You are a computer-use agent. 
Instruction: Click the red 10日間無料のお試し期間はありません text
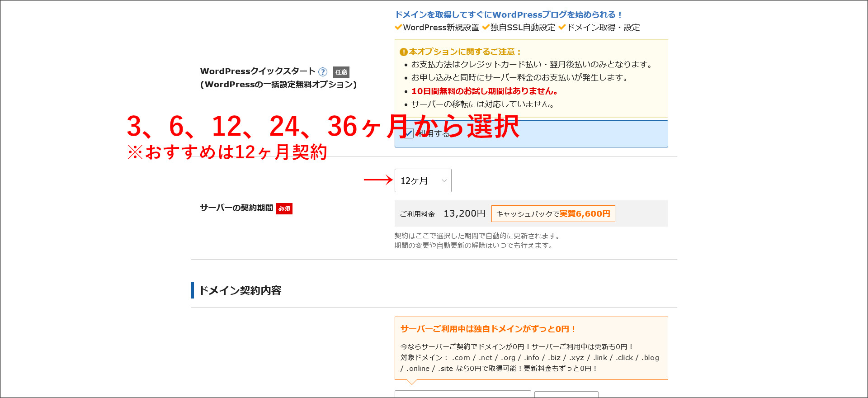484,91
